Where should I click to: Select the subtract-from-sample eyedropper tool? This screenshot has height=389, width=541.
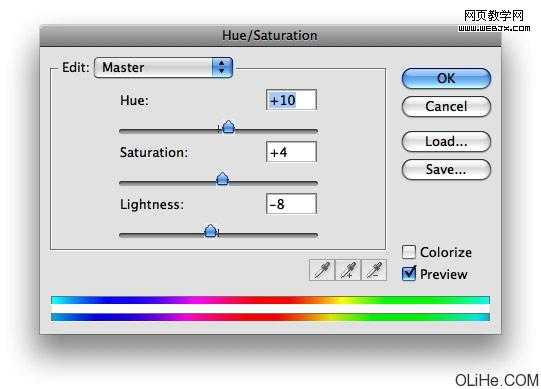[374, 270]
